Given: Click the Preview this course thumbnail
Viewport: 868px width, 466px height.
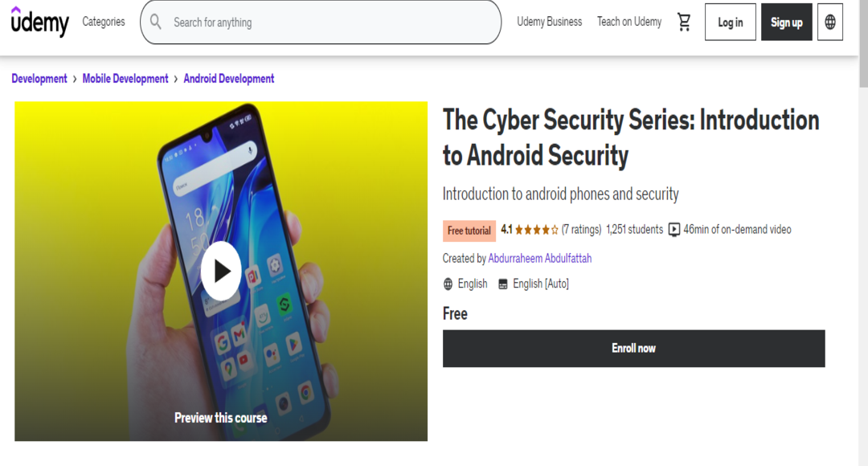Looking at the screenshot, I should [220, 417].
